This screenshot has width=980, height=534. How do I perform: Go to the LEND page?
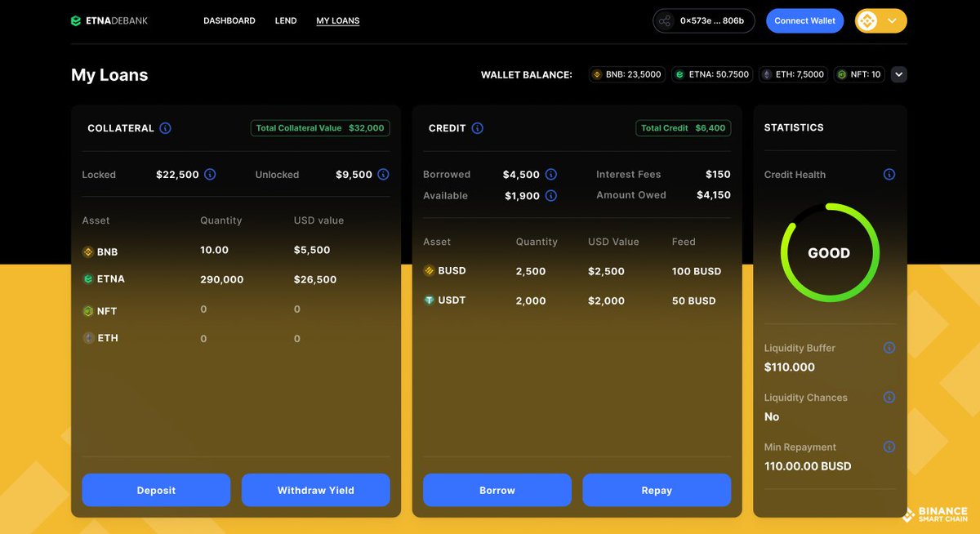coord(286,21)
